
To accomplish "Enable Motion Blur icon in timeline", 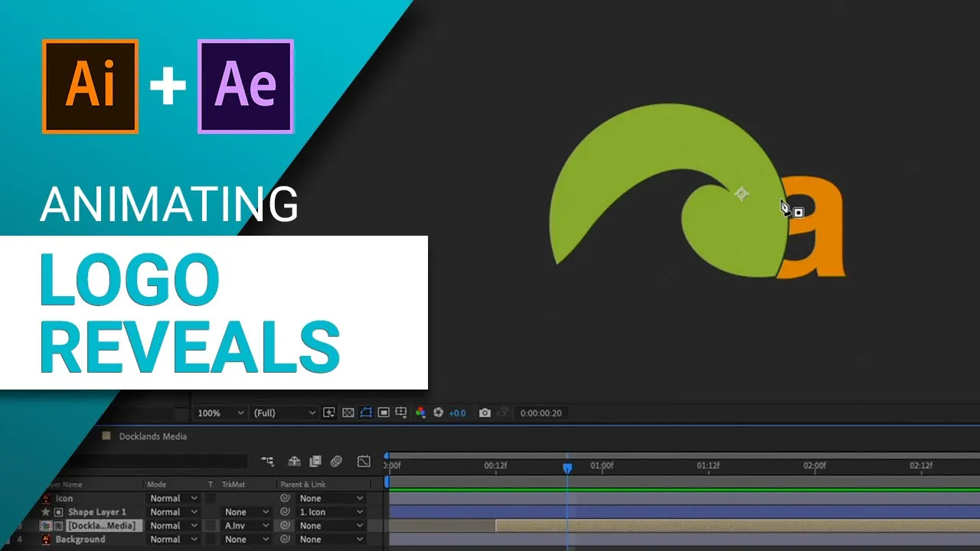I will 336,461.
